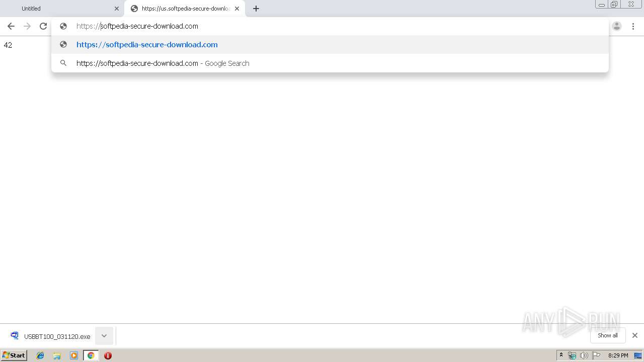This screenshot has height=362, width=644.
Task: Close the downloads bar
Action: [x=635, y=335]
